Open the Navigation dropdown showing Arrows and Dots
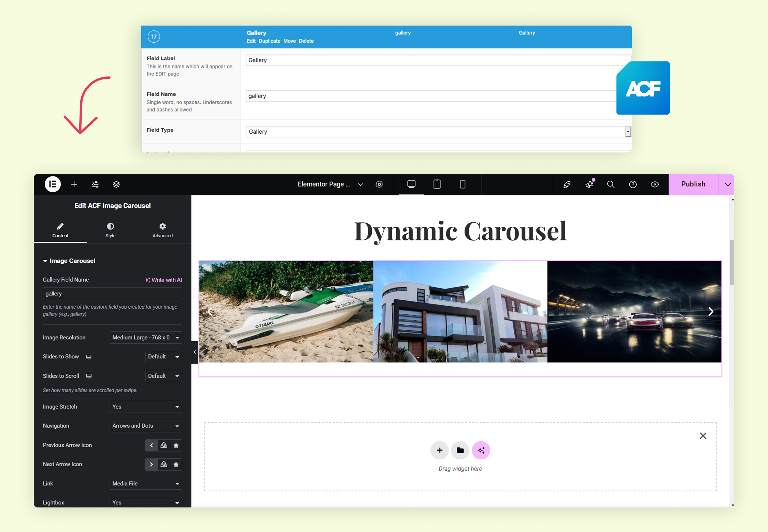768x532 pixels. click(x=145, y=426)
